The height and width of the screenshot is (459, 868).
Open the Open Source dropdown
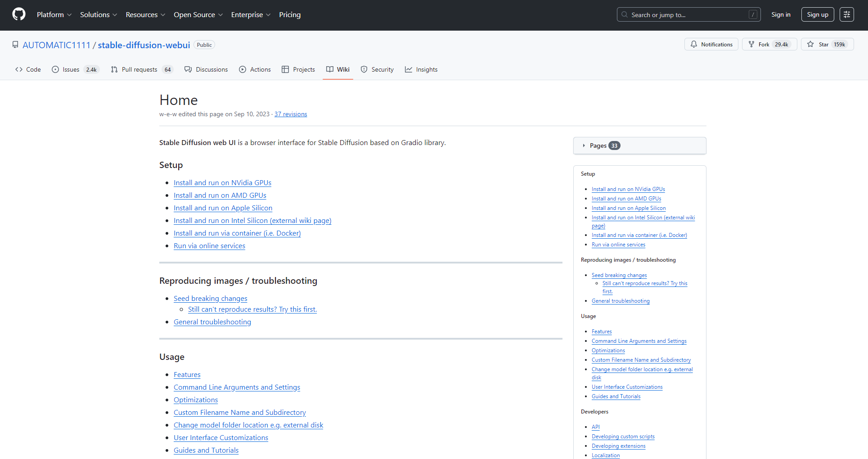click(x=198, y=14)
